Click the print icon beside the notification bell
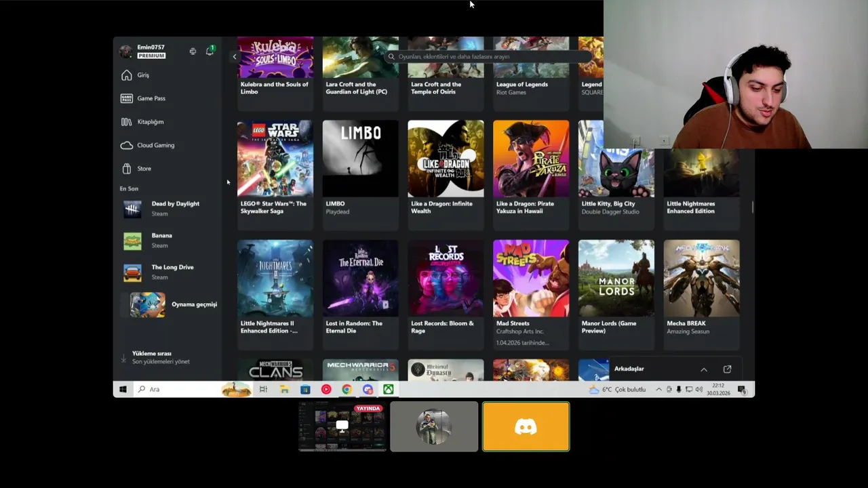Screen dimensions: 868x488 pos(193,52)
